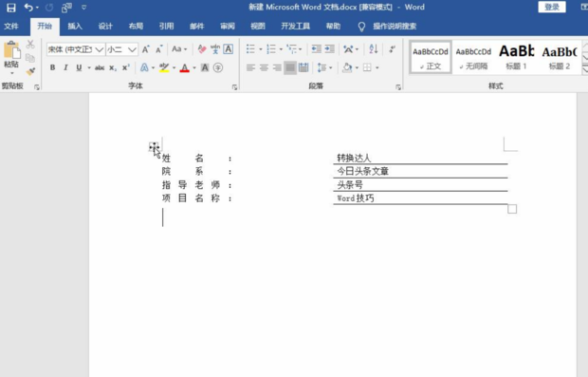Screen dimensions: 588x377
Task: Open the quick access toolbar customize arrow
Action: 84,8
